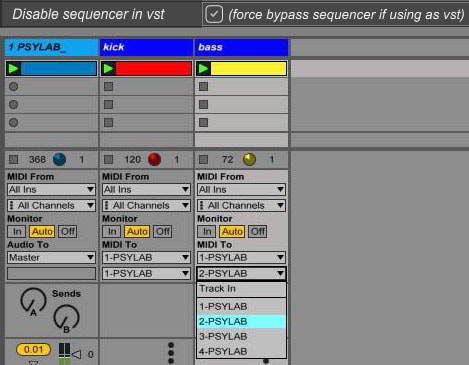The image size is (469, 365).
Task: Click Send B knob on PSYLAB track
Action: click(66, 317)
